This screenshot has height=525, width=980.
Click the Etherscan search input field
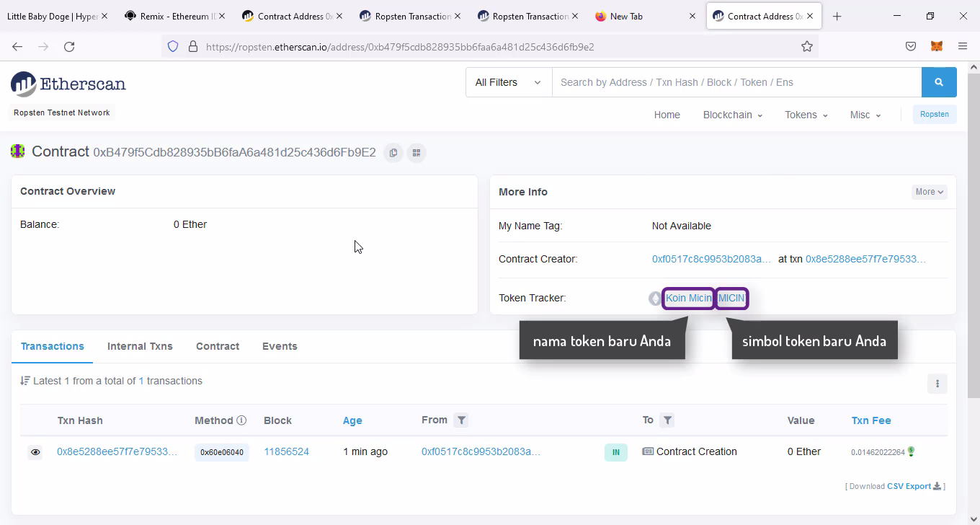pyautogui.click(x=735, y=82)
